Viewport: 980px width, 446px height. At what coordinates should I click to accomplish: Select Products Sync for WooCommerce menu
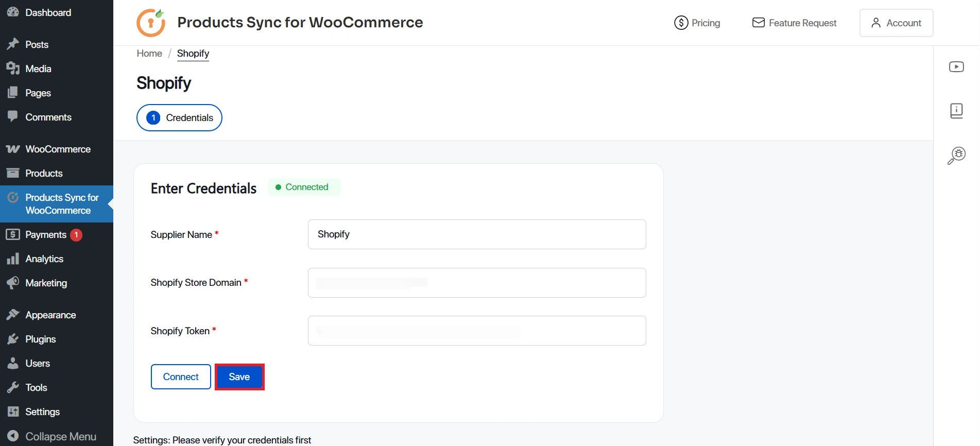pos(57,204)
